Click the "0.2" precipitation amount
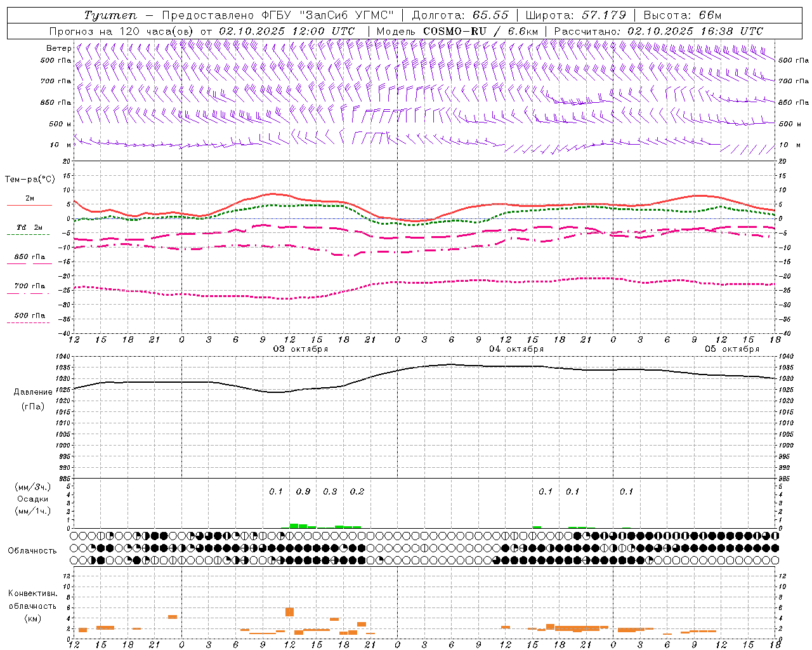 pyautogui.click(x=357, y=492)
